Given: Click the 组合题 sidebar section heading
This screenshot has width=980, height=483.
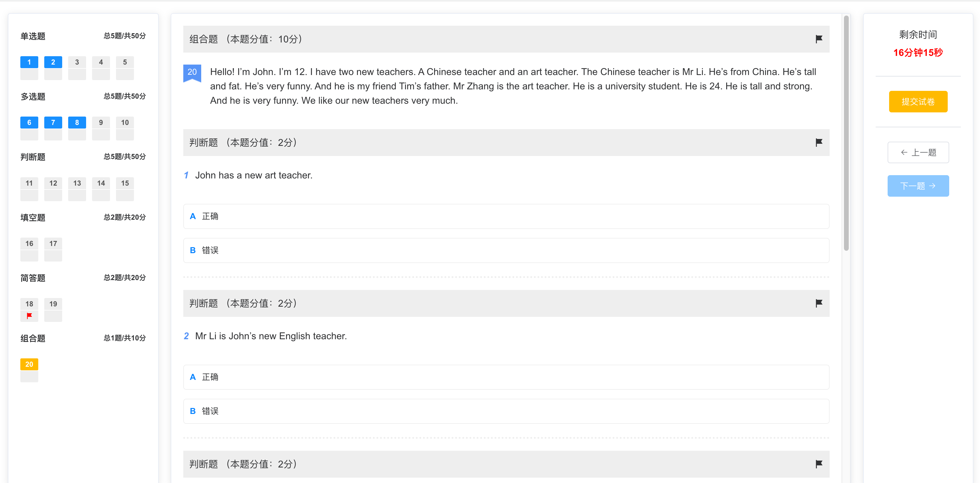Looking at the screenshot, I should (33, 338).
